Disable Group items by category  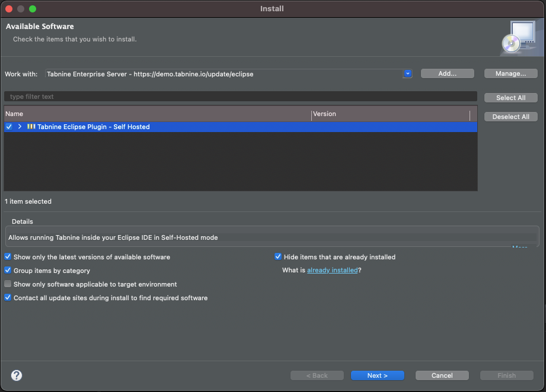(x=8, y=271)
